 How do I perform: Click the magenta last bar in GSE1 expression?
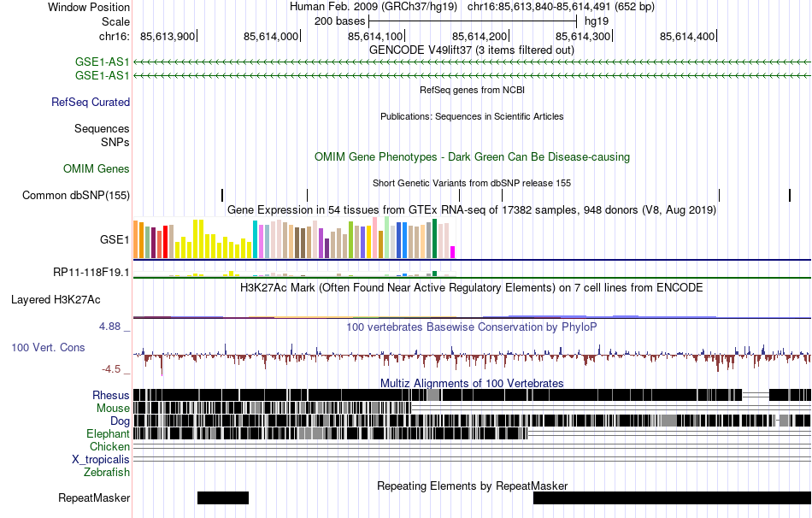pos(453,252)
